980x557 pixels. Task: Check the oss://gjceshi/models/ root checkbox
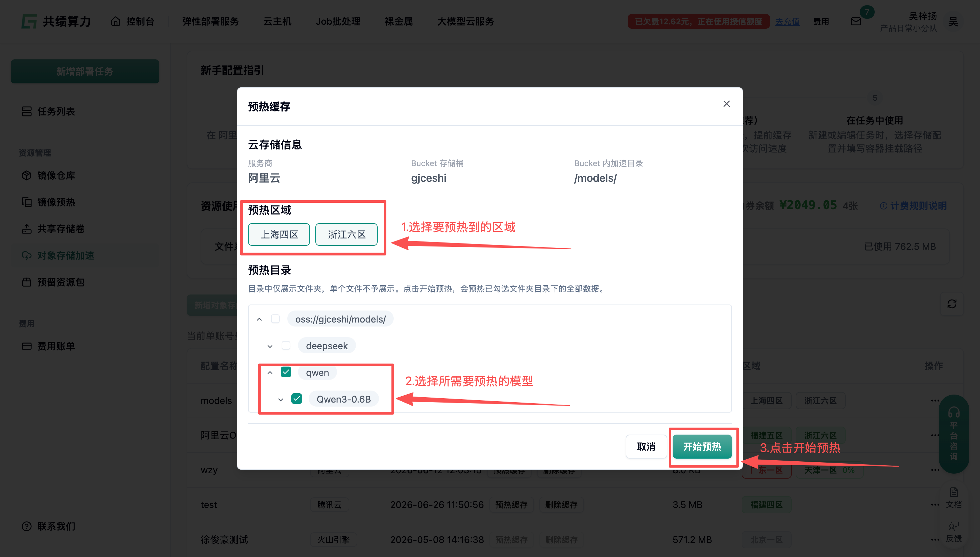275,319
